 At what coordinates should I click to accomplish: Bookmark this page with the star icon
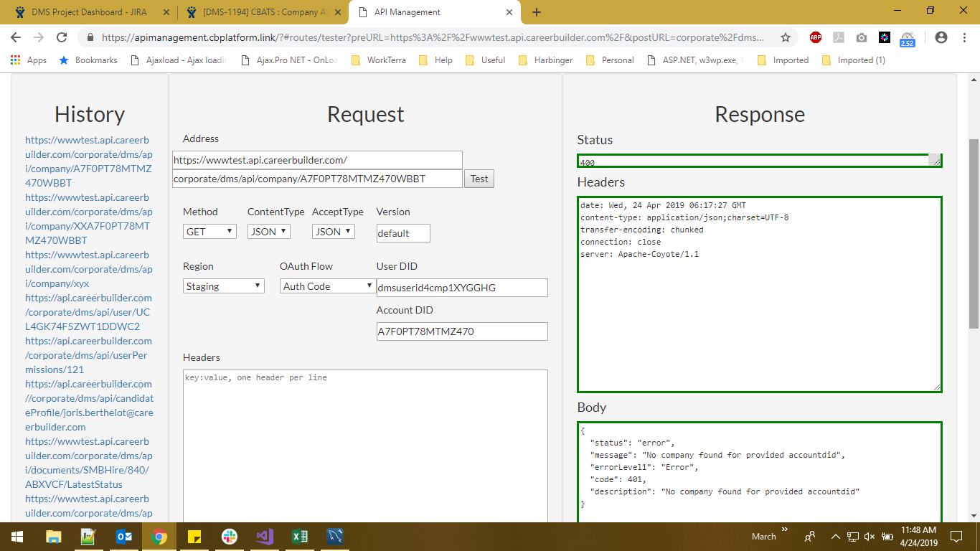786,37
